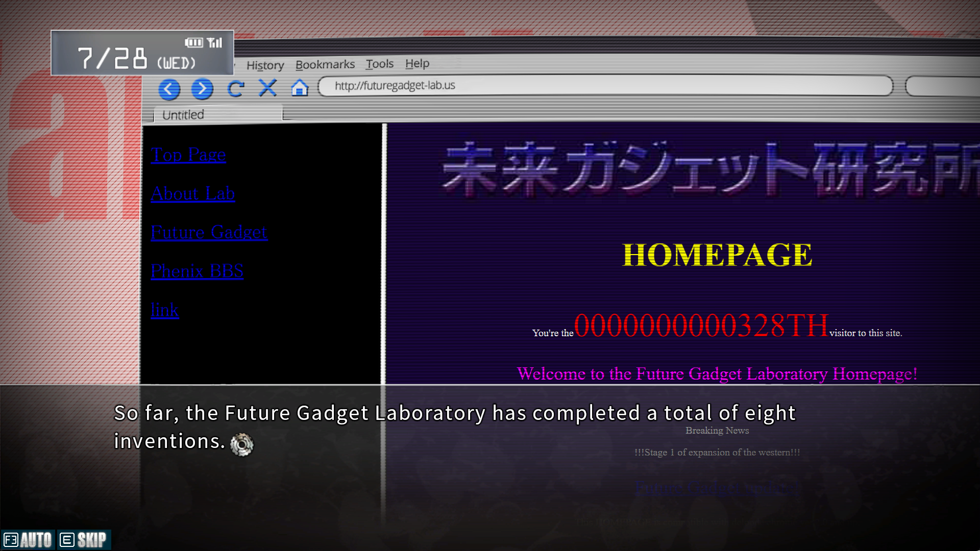Open the Help menu

point(417,63)
